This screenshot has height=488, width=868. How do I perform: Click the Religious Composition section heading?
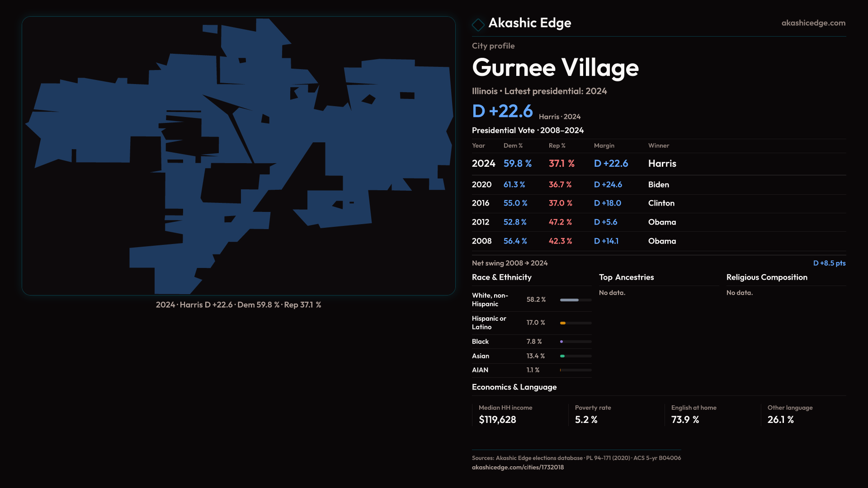pos(766,277)
